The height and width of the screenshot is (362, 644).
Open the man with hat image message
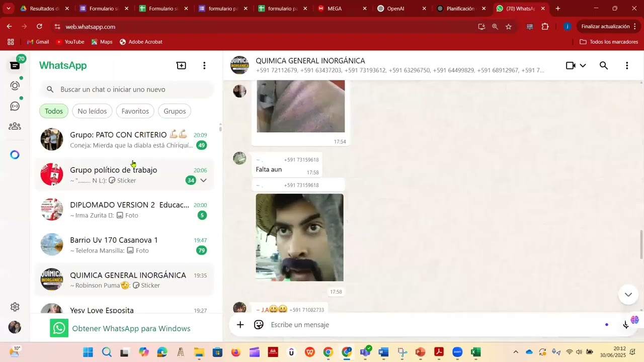[x=300, y=237]
